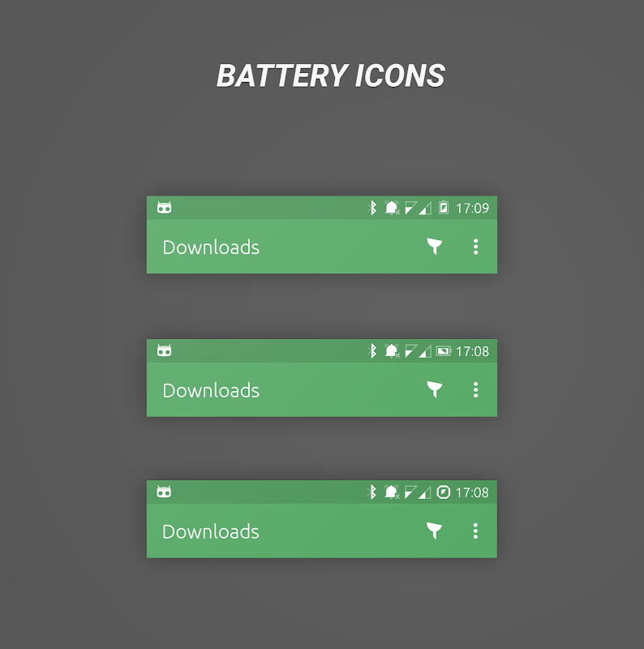Click the horizontal battery icon in the middle status bar
The image size is (644, 649).
click(444, 351)
